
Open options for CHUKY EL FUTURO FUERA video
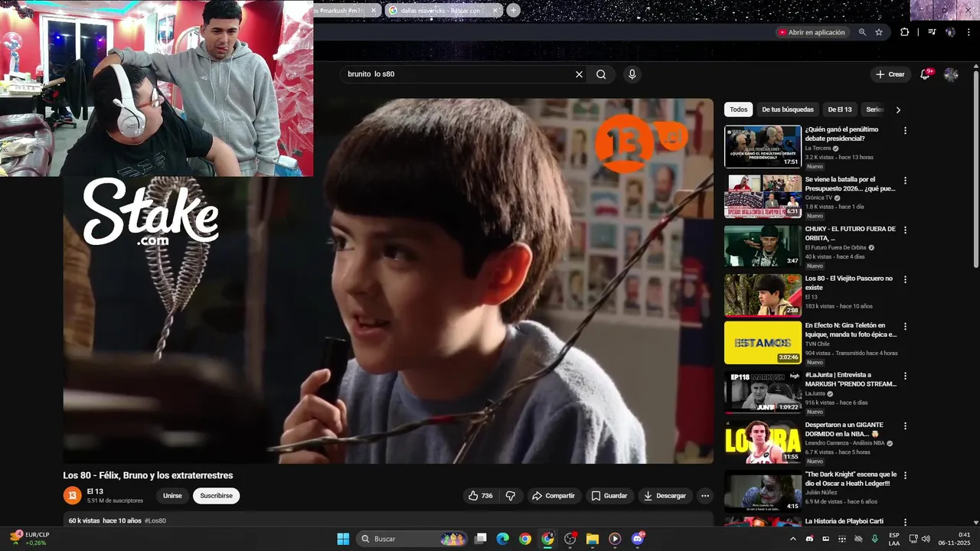(905, 230)
